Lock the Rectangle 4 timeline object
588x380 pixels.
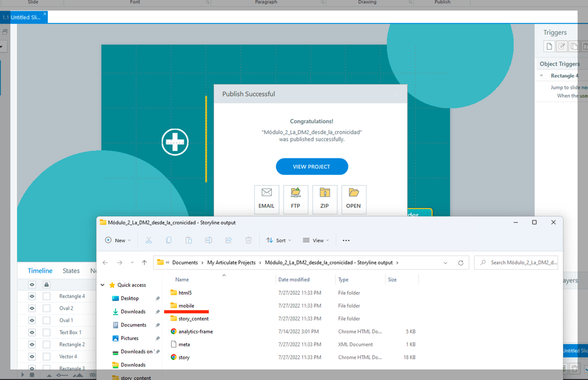coord(46,296)
